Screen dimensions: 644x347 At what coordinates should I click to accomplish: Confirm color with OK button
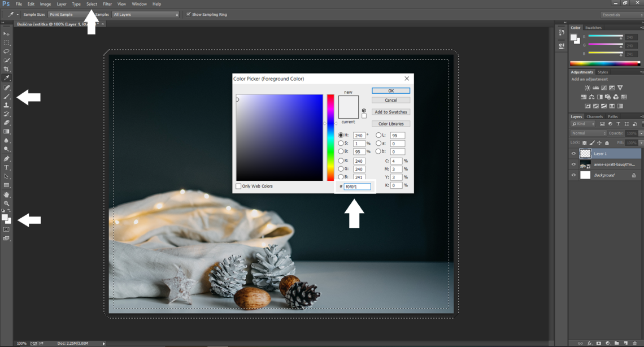(x=390, y=91)
